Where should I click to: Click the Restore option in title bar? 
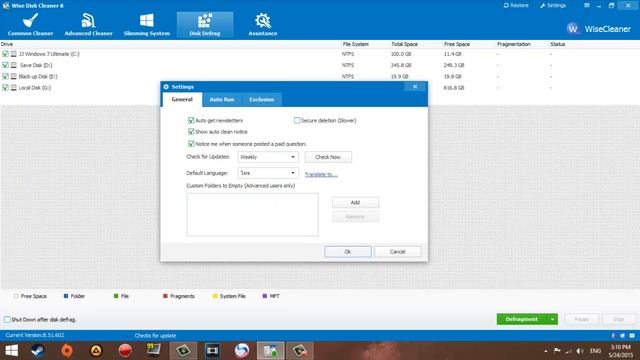pyautogui.click(x=516, y=5)
